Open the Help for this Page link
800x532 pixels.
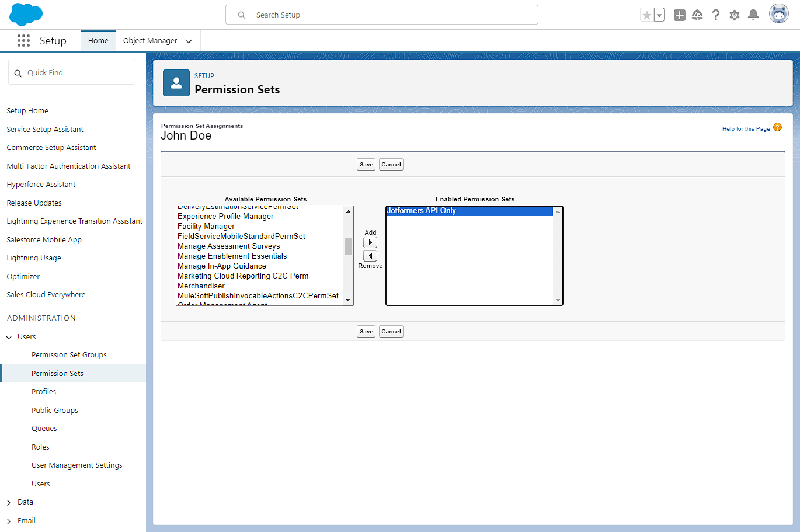(746, 129)
